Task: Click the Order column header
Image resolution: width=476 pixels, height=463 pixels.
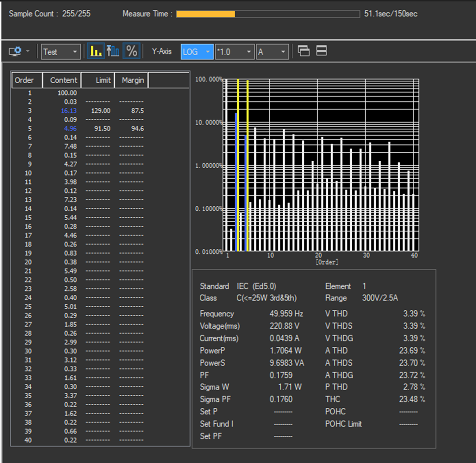Action: pos(27,80)
